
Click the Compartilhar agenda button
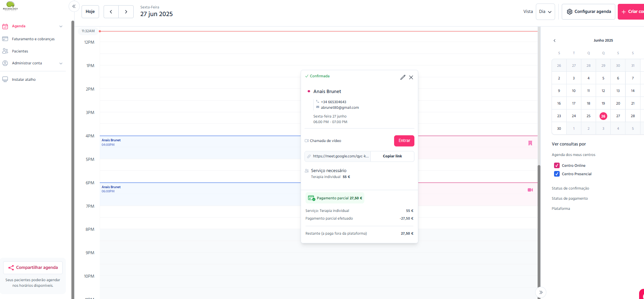[33, 268]
